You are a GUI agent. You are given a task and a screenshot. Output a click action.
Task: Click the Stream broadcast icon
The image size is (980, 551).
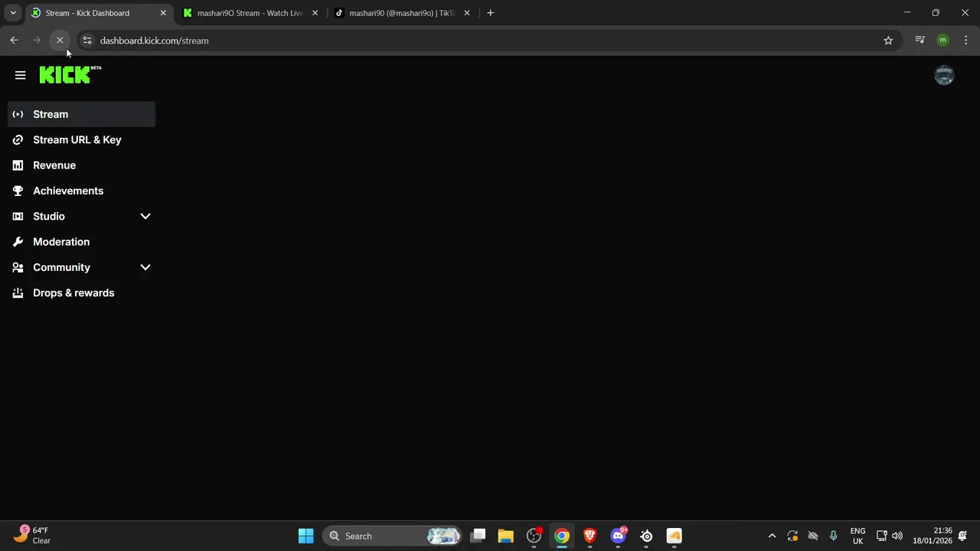[18, 114]
